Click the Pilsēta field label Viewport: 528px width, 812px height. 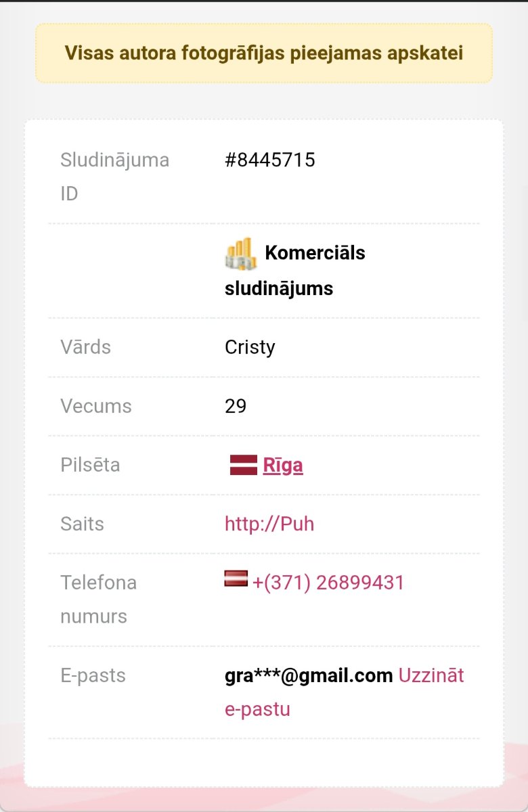(x=90, y=465)
